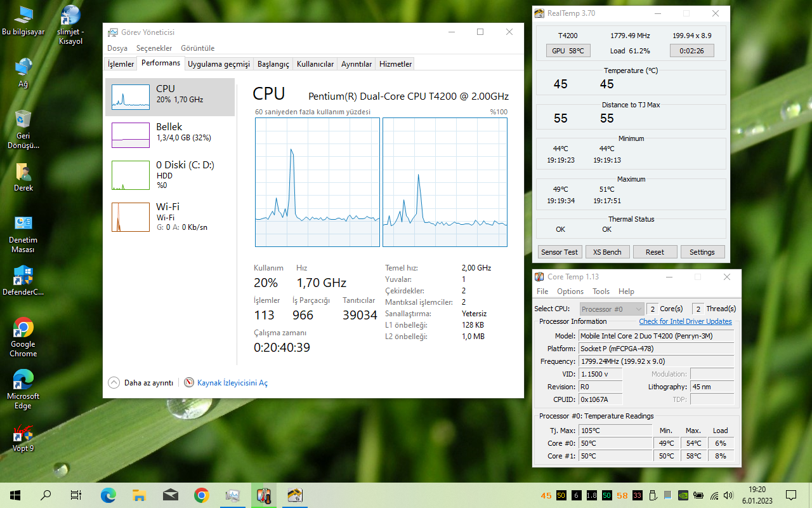Open File Explorer from the taskbar
Viewport: 812px width, 508px height.
(x=140, y=495)
